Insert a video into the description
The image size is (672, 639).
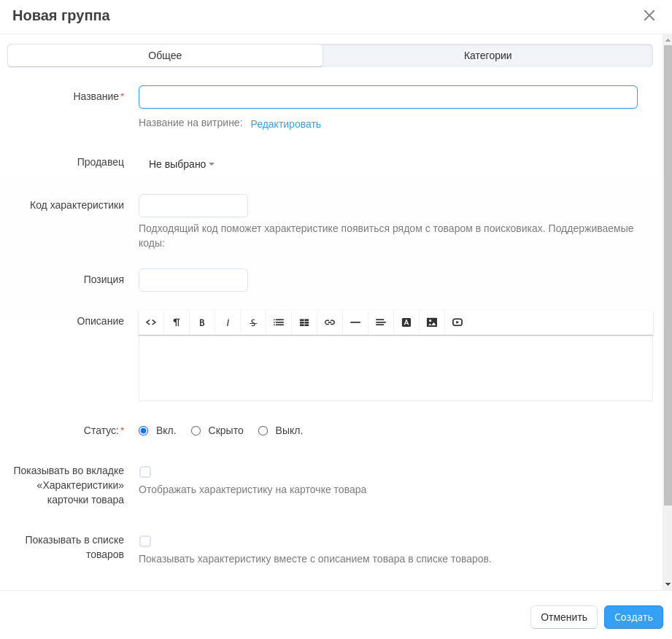[457, 322]
